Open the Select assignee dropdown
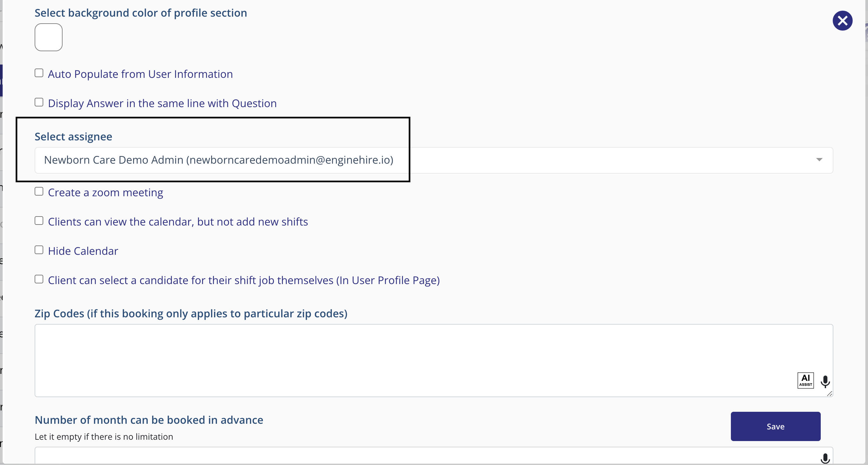 (434, 160)
